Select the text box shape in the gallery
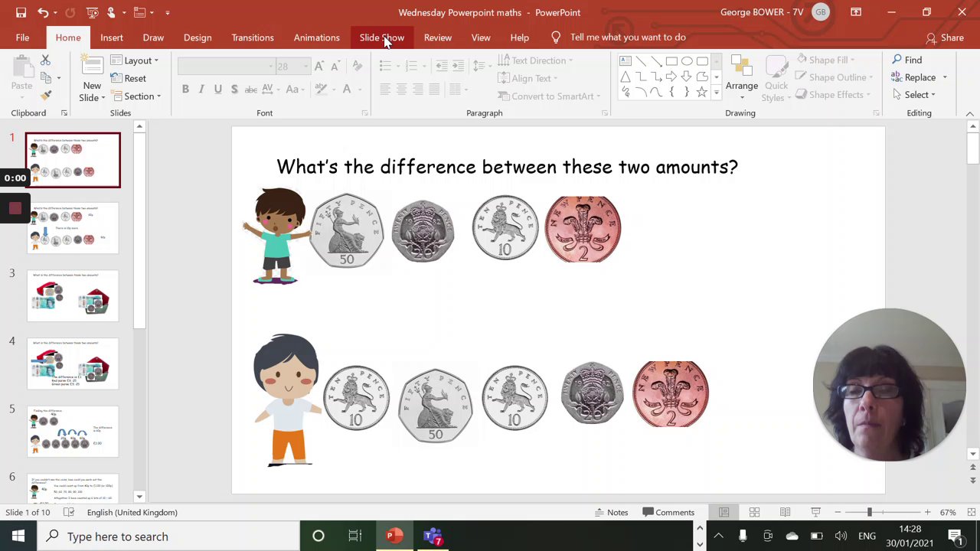The height and width of the screenshot is (551, 980). pos(626,61)
